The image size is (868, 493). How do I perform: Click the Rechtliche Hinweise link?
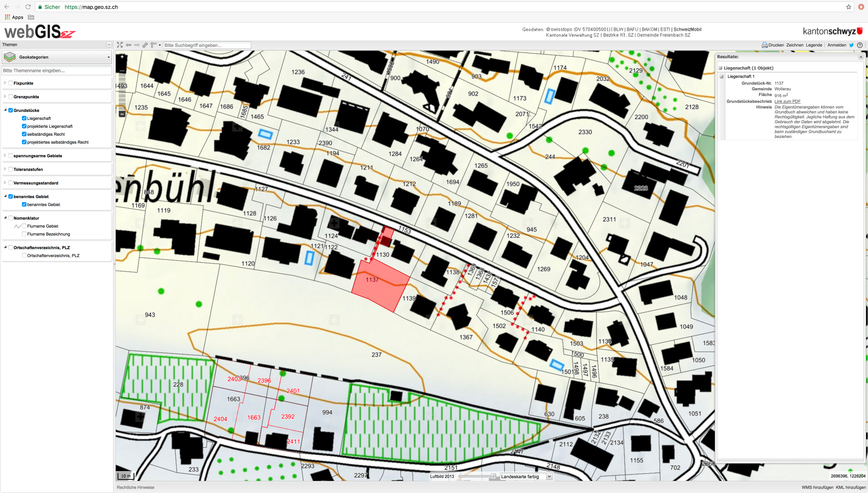[135, 487]
